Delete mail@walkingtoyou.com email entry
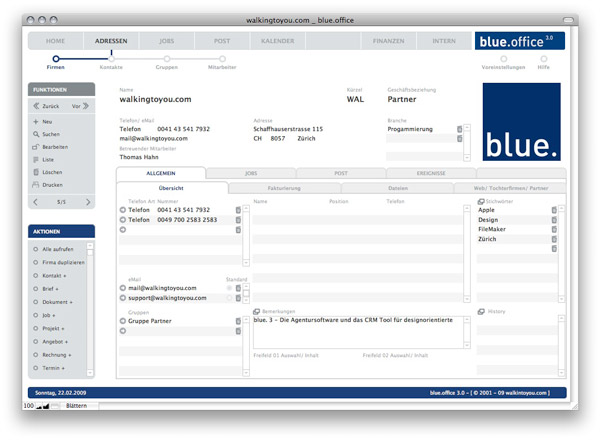The width and height of the screenshot is (600, 440). click(x=238, y=288)
